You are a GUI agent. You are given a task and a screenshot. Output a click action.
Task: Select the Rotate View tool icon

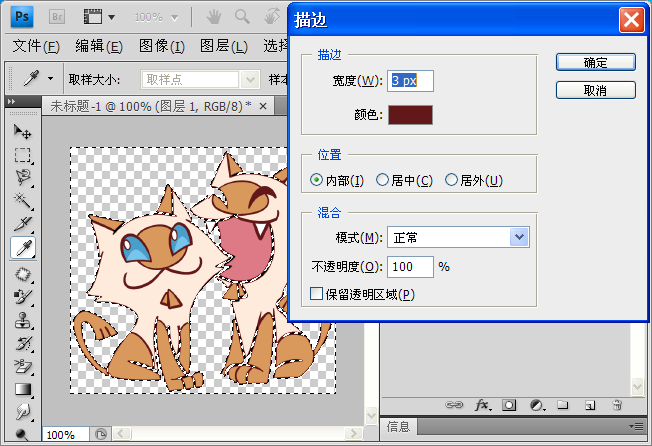(272, 17)
